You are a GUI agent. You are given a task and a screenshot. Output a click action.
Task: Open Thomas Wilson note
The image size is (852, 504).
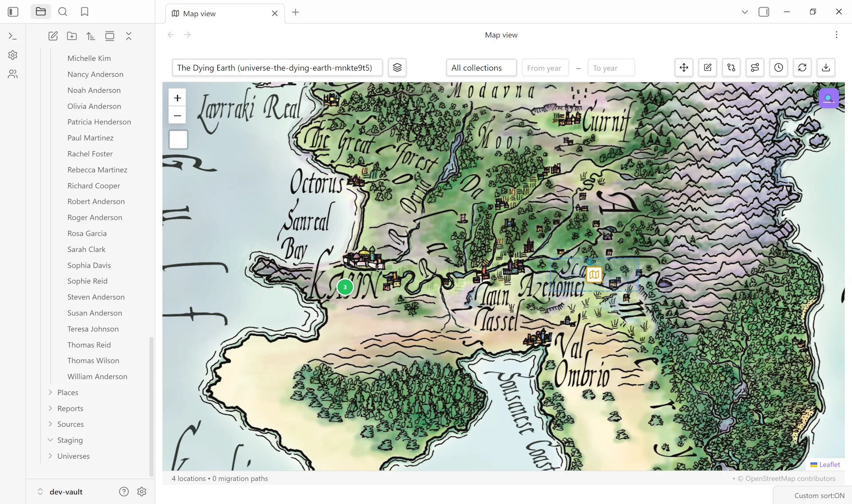click(93, 361)
